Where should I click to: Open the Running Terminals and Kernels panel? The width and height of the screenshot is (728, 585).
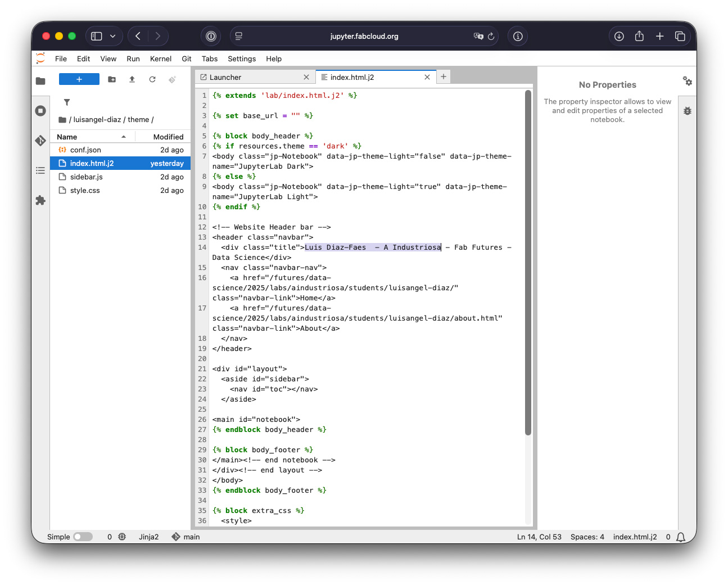pos(40,111)
